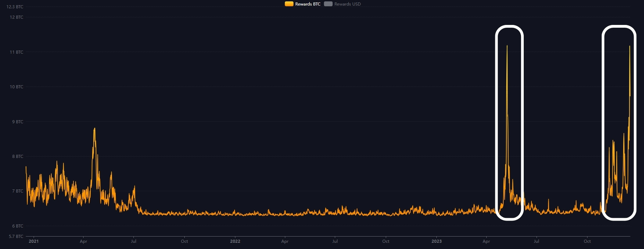Viewport: 644px width, 249px height.
Task: Click the last Oct label on the x-axis
Action: pos(587,241)
